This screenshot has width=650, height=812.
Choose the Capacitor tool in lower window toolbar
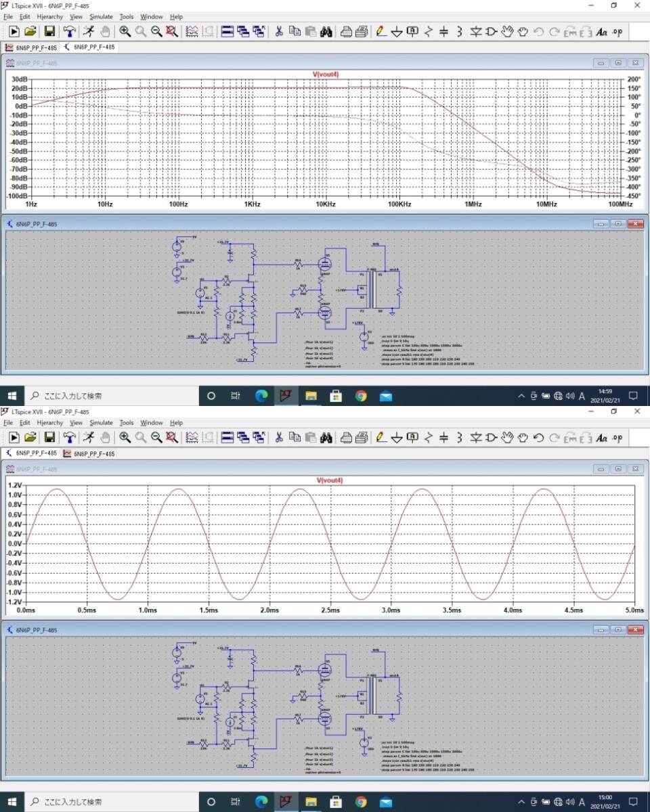(443, 438)
